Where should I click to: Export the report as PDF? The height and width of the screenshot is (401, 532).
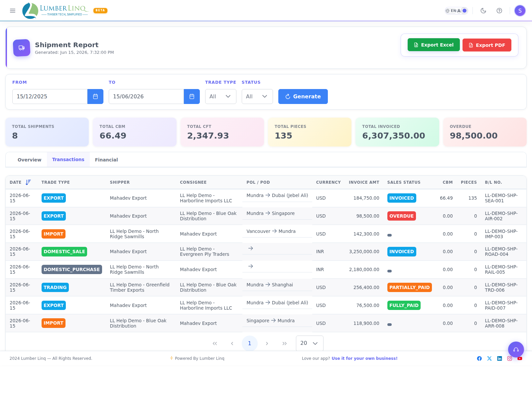[487, 45]
